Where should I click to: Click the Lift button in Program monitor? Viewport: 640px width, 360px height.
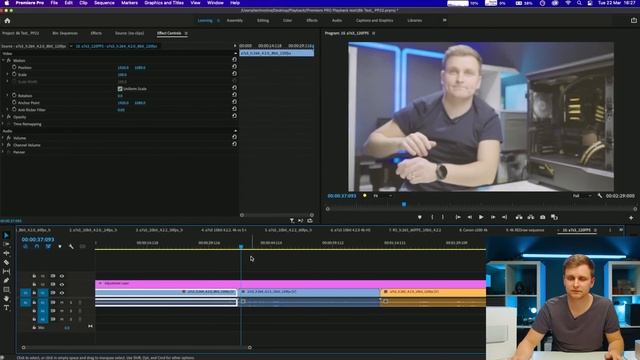[519, 217]
